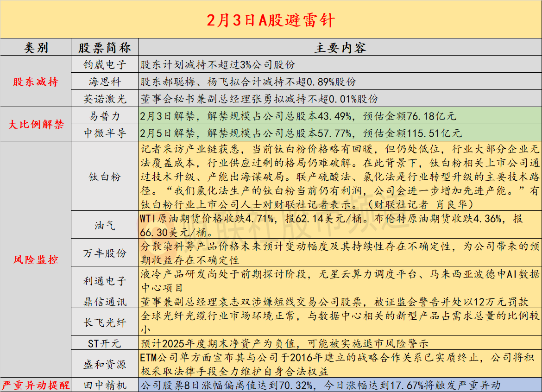Screen dimensions: 542x392
Task: Click the 袁志双涉嫌短线交易 content cell
Action: (340, 302)
